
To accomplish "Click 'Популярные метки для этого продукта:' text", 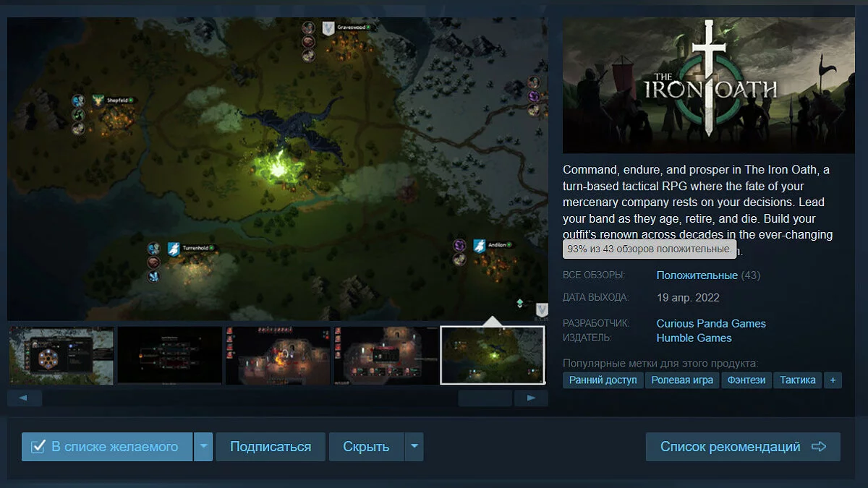I will (x=660, y=363).
